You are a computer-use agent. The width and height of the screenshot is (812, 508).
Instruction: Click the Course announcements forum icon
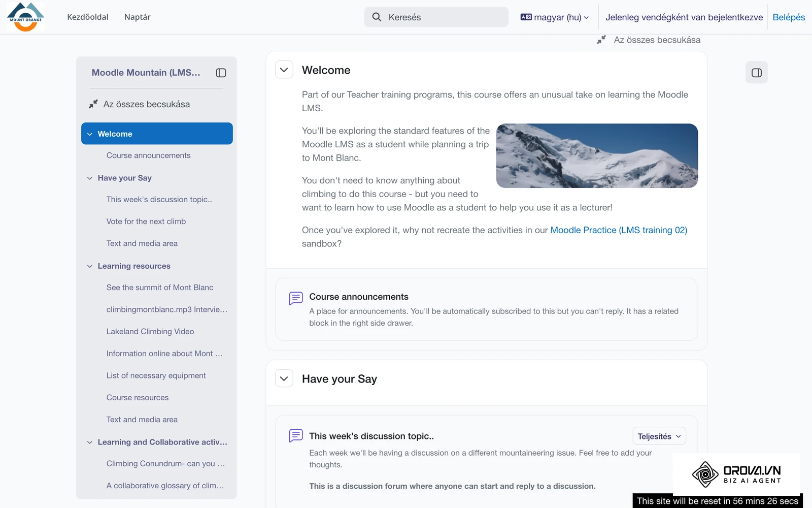296,298
